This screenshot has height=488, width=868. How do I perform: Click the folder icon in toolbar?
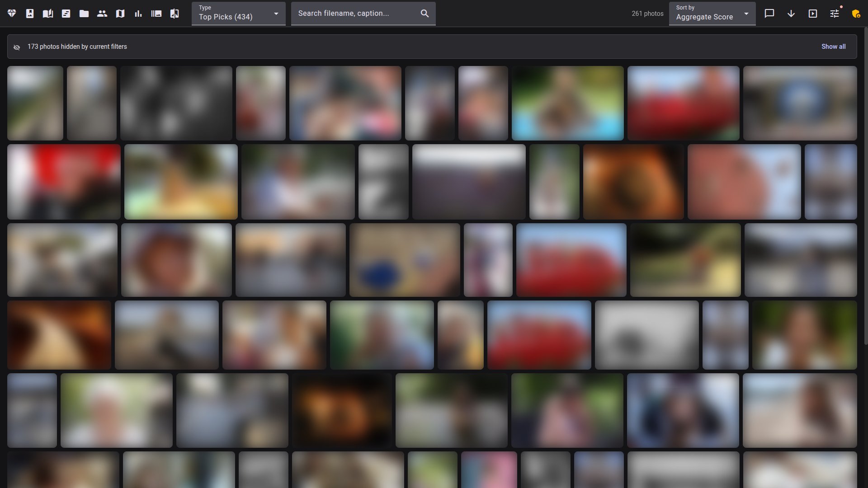[x=84, y=14]
